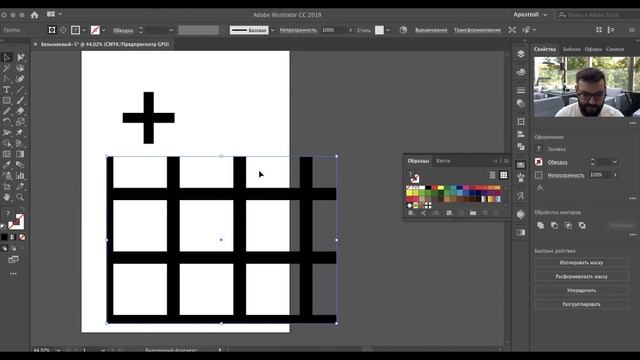Open Layers panel from dock
The image size is (640, 360).
pyautogui.click(x=521, y=54)
